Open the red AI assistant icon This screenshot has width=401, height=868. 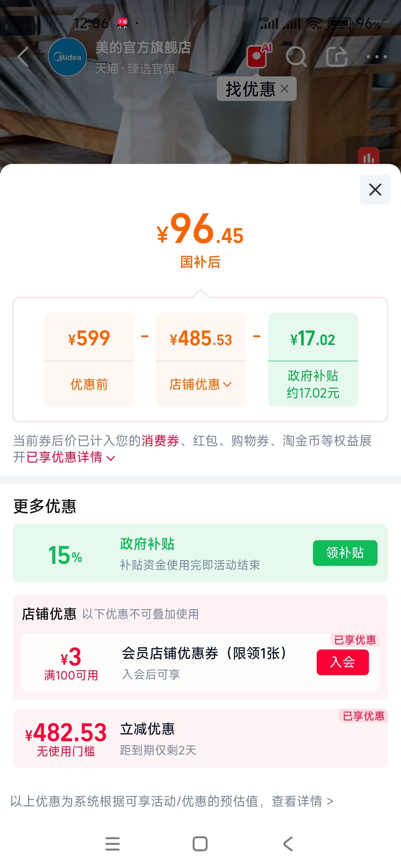pyautogui.click(x=259, y=55)
